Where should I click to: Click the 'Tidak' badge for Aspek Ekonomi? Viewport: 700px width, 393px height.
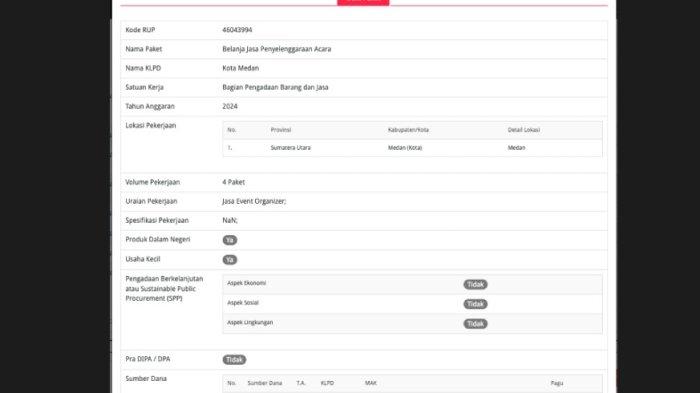tap(475, 284)
